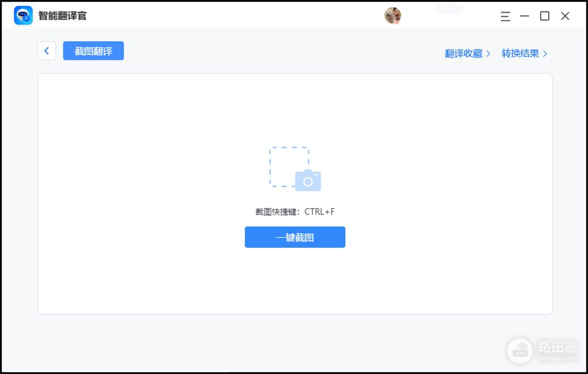Click the 路由器 watermark router icon
The image size is (588, 374).
(520, 351)
